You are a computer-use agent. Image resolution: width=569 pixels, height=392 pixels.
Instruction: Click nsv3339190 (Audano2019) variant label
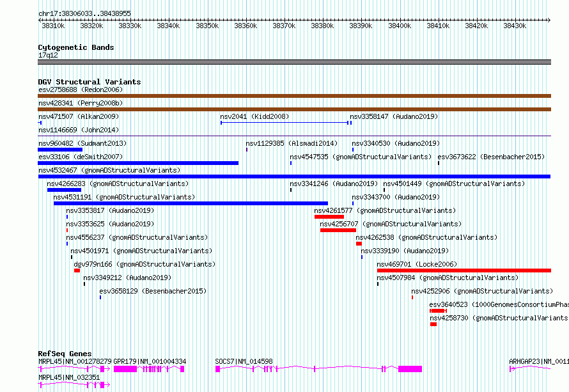[405, 251]
